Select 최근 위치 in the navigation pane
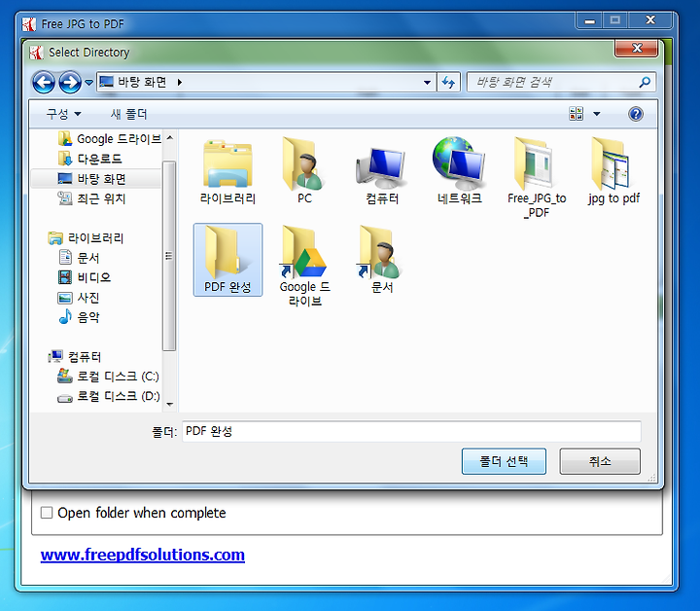 91,198
